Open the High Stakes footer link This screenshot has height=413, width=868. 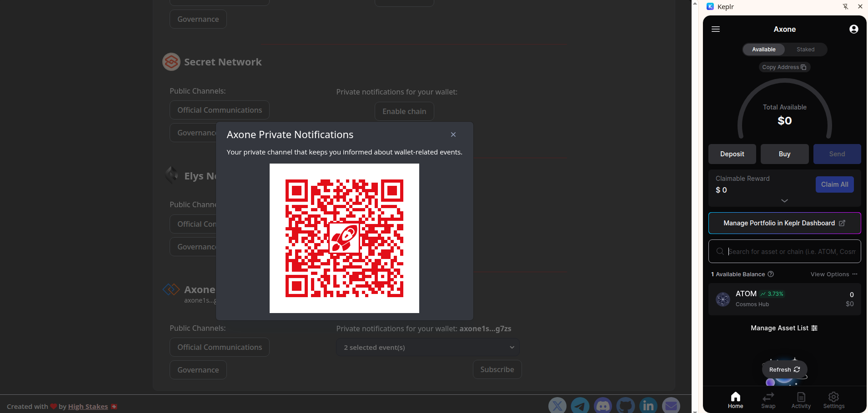tap(88, 406)
